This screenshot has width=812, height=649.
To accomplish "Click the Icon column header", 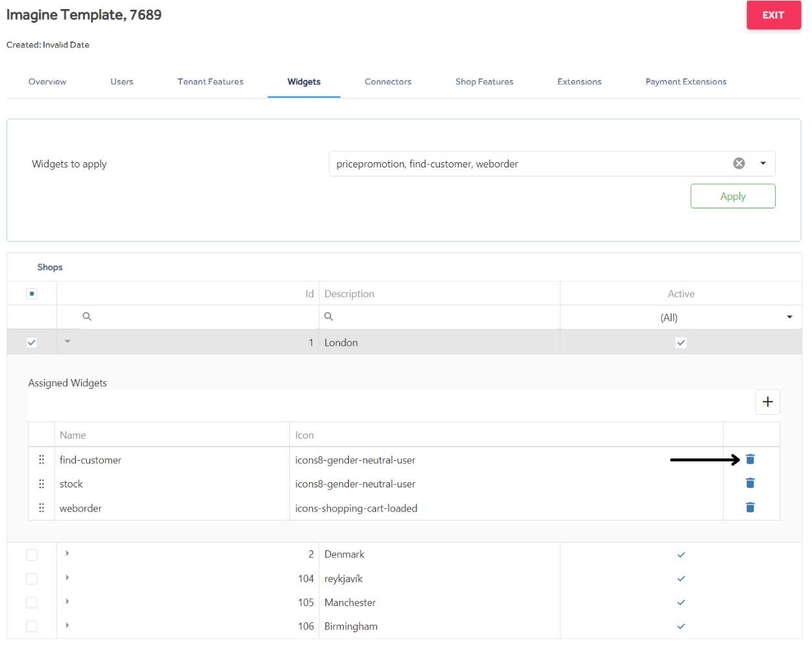I will pyautogui.click(x=507, y=435).
